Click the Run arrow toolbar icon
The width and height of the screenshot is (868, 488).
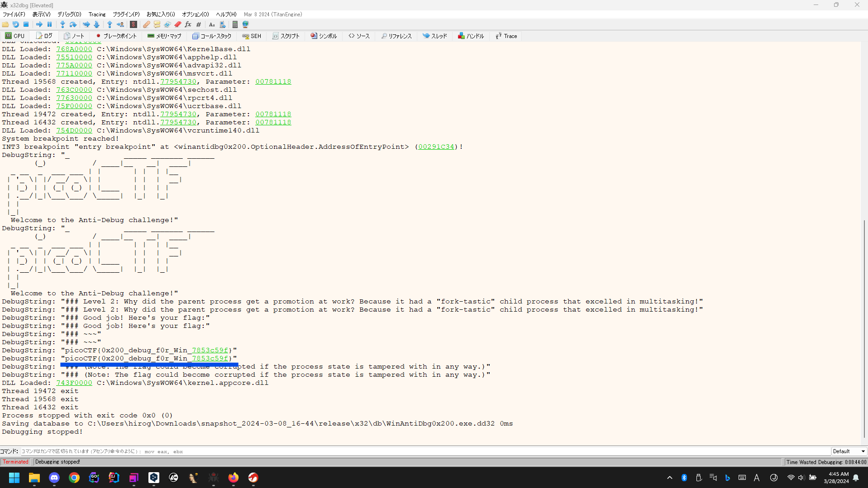point(39,24)
